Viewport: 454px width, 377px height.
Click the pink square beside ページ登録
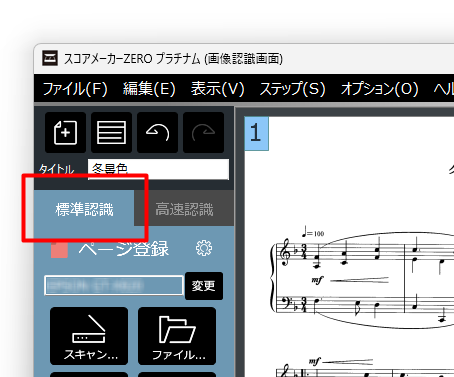click(x=59, y=250)
